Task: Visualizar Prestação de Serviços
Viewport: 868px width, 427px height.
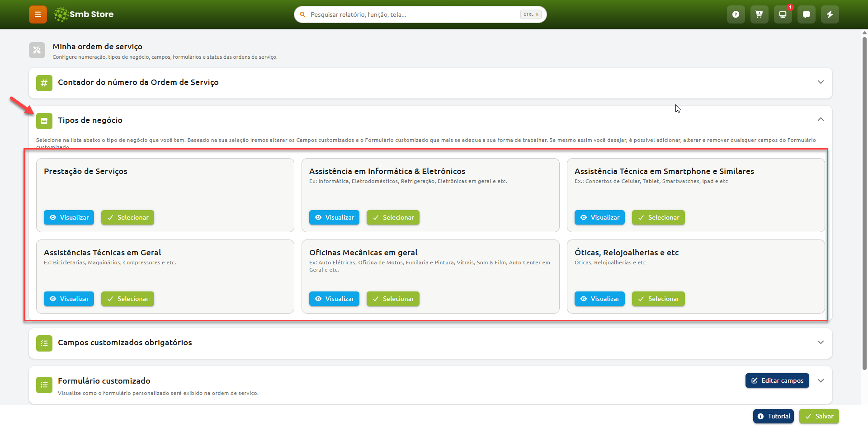Action: (69, 217)
